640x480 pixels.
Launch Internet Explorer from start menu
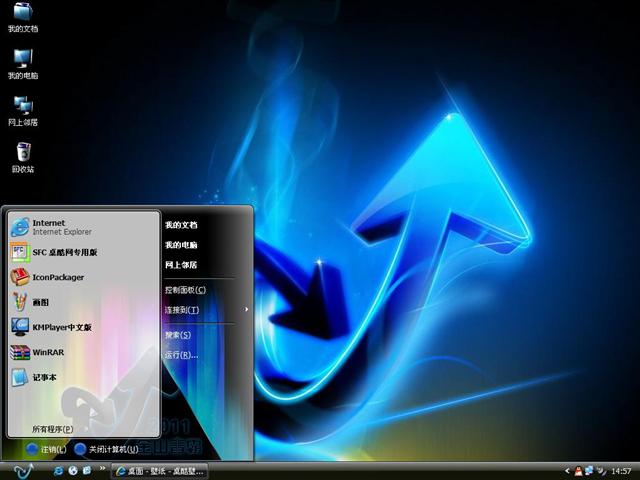[x=84, y=227]
